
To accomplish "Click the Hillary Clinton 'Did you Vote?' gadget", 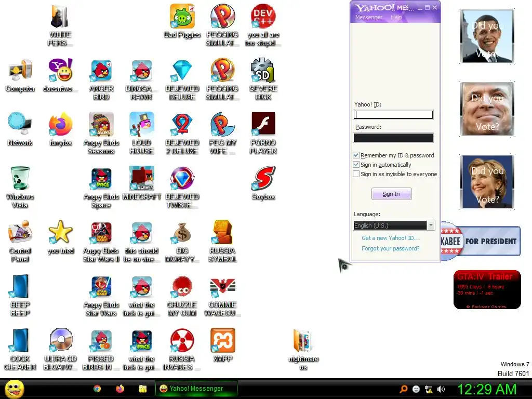I will point(487,181).
